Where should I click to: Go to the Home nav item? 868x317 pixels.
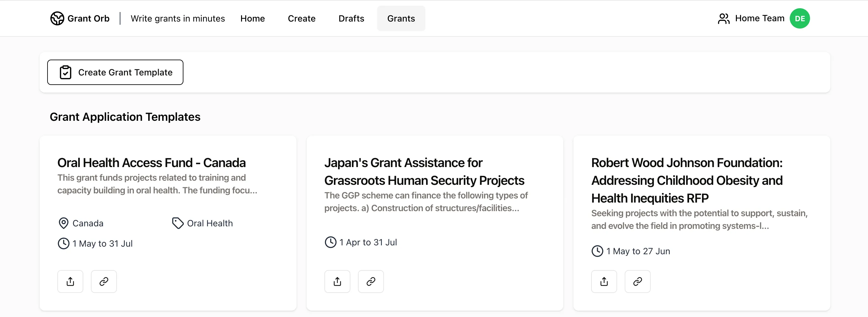pos(252,19)
